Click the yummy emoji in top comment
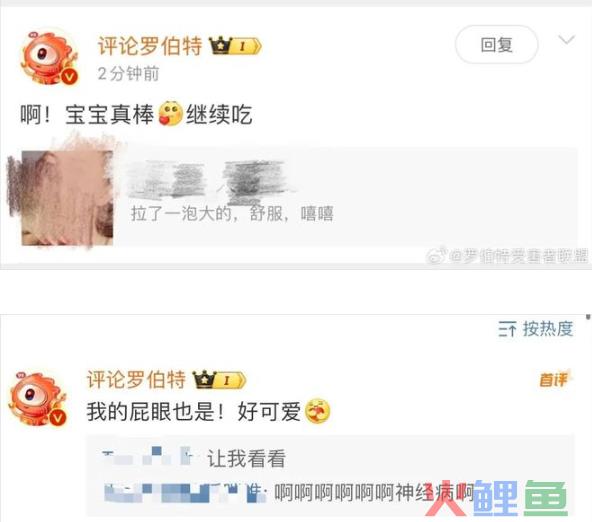 coord(170,114)
